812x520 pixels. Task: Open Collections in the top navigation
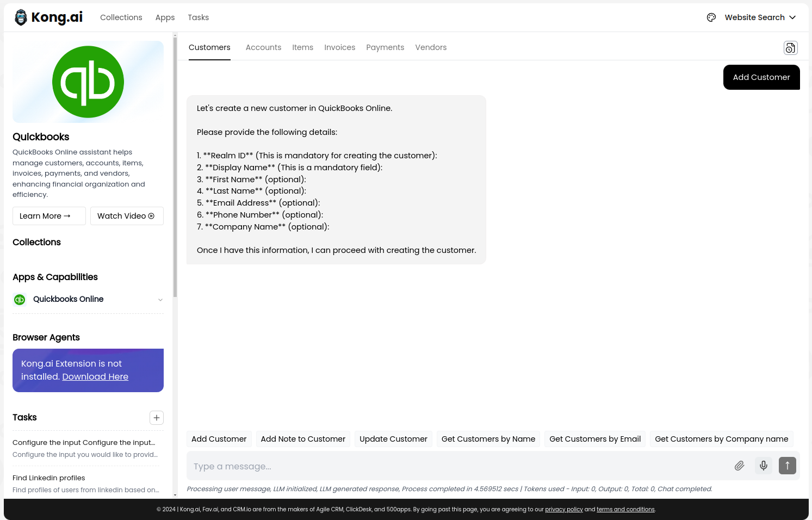pos(121,17)
